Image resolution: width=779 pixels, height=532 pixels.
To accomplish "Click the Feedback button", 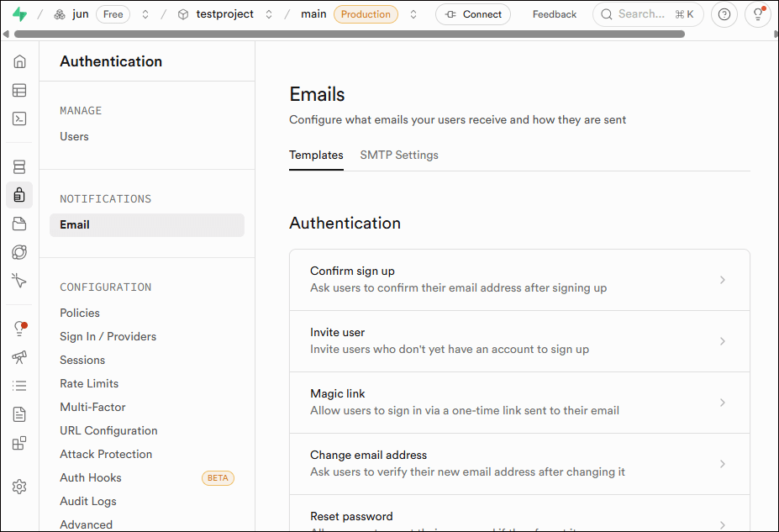I will coord(555,14).
